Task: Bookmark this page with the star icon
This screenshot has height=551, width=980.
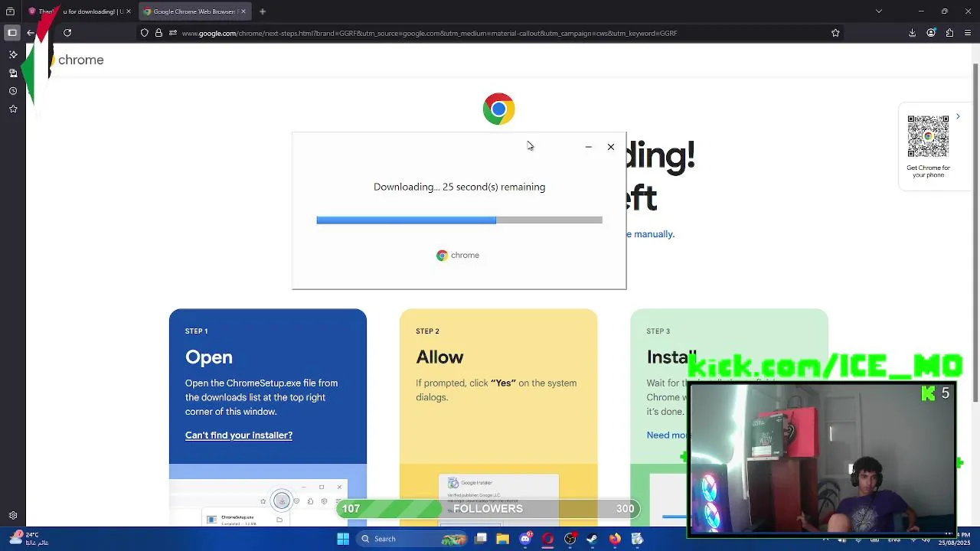Action: tap(835, 33)
